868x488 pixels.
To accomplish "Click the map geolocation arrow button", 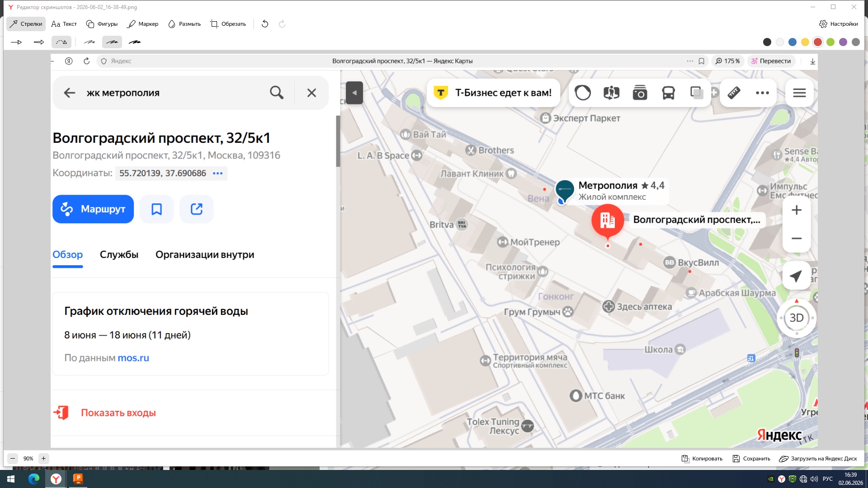I will (x=797, y=276).
